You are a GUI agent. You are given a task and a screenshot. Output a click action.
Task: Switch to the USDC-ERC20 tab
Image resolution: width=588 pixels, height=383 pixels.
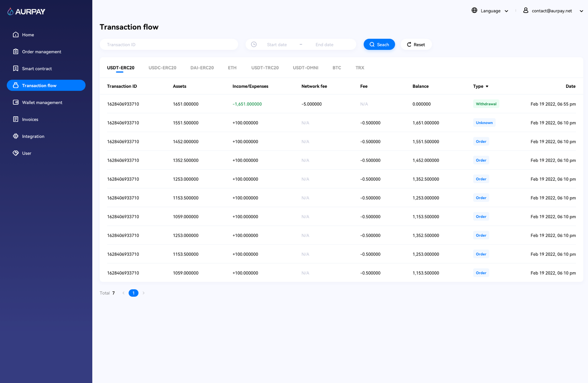tap(162, 68)
